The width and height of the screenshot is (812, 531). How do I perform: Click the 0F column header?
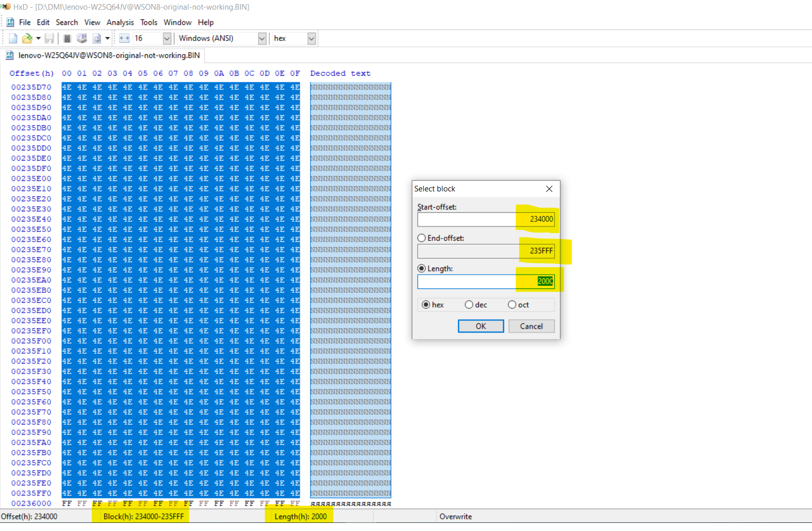click(x=295, y=74)
